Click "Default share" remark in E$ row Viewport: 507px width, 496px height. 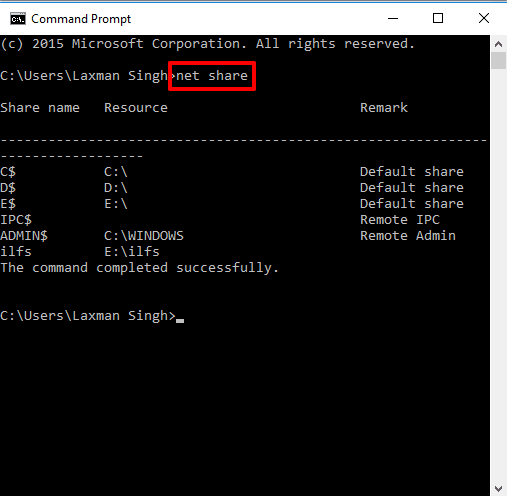point(412,204)
